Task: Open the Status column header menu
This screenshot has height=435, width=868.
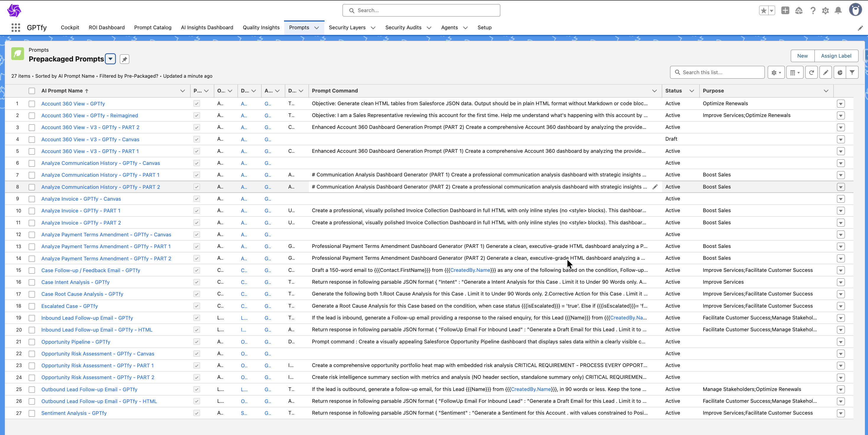Action: (692, 91)
